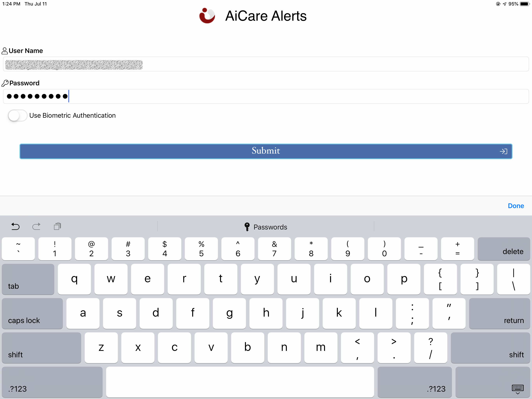Tap the redo arrow icon on keyboard toolbar
532x399 pixels.
(36, 226)
